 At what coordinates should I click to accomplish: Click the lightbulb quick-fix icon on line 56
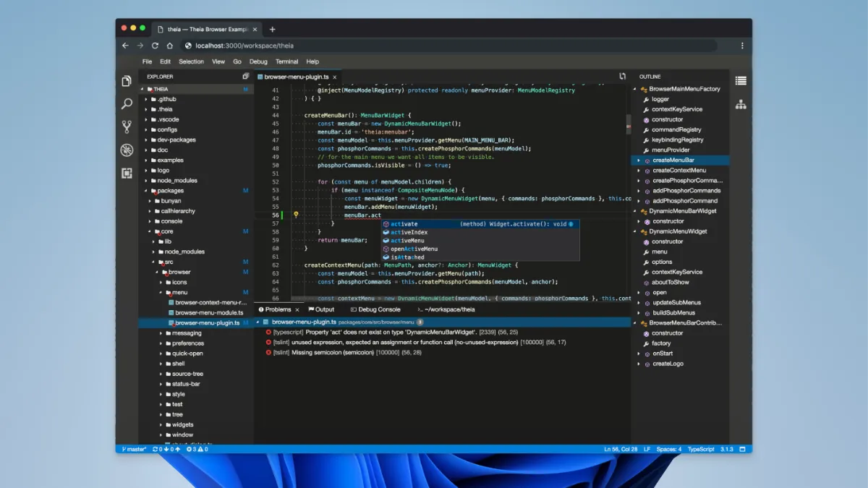pyautogui.click(x=296, y=215)
